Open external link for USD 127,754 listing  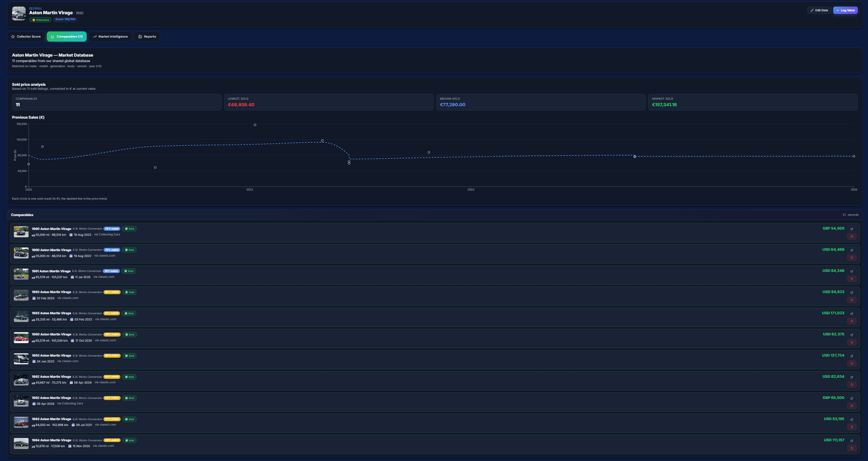click(x=852, y=356)
